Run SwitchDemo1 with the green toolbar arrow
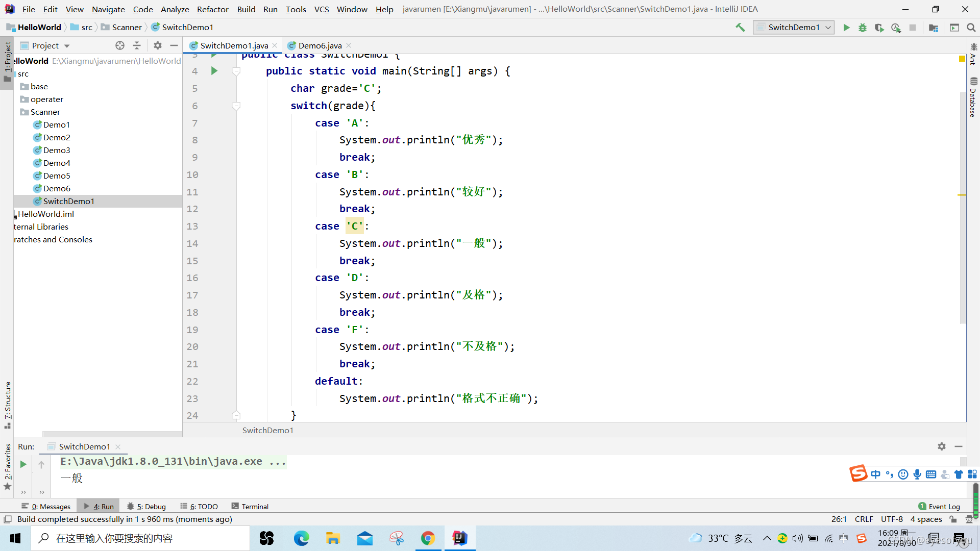Image resolution: width=980 pixels, height=551 pixels. 846,28
